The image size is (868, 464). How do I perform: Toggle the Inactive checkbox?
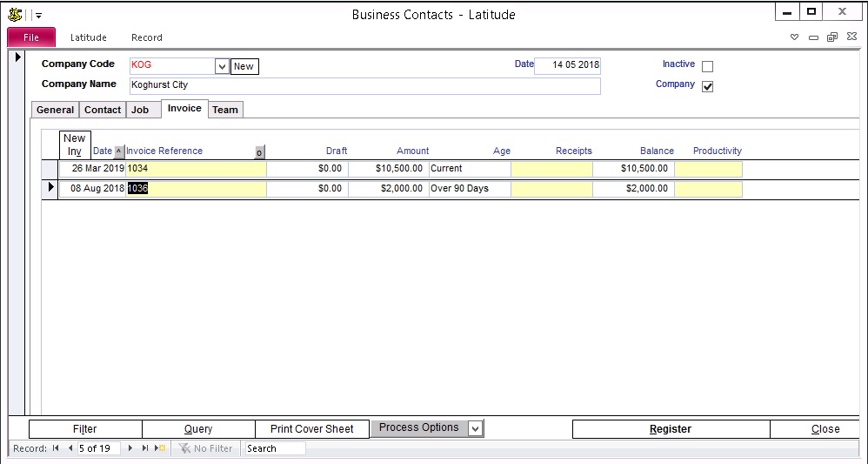707,66
